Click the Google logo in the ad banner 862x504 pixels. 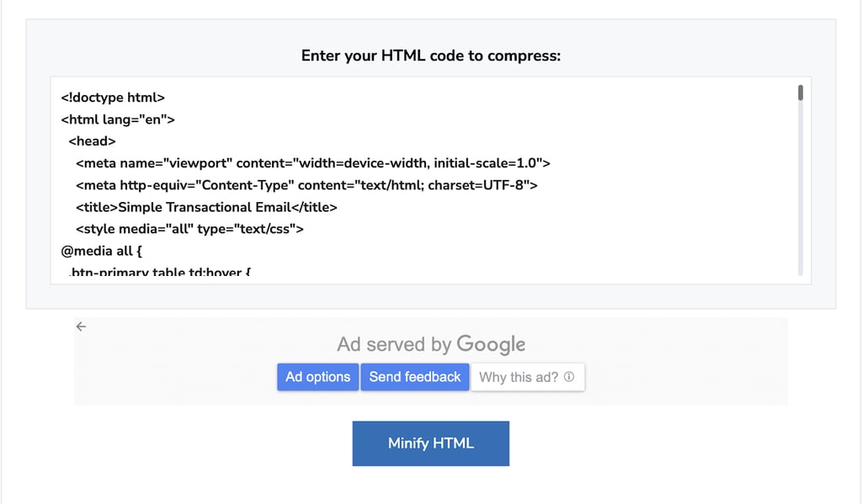[x=492, y=343]
